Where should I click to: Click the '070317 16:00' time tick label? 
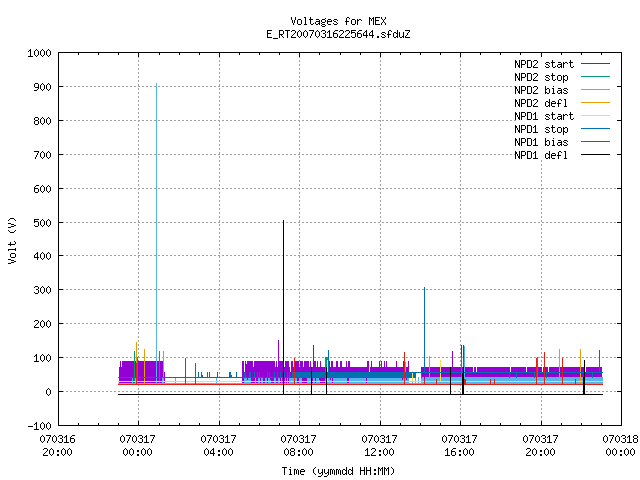tap(460, 446)
